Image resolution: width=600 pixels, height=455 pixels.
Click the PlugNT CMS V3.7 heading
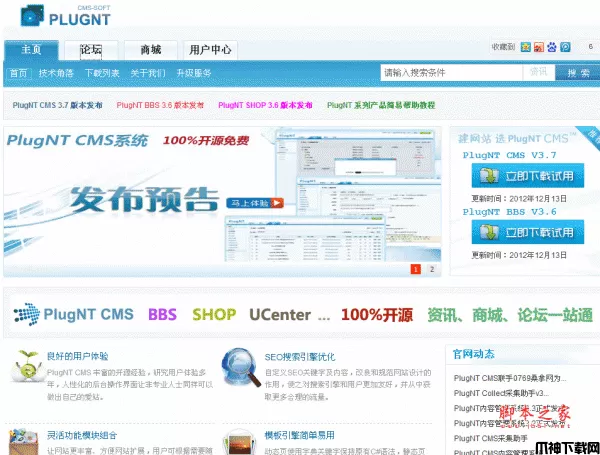[509, 155]
